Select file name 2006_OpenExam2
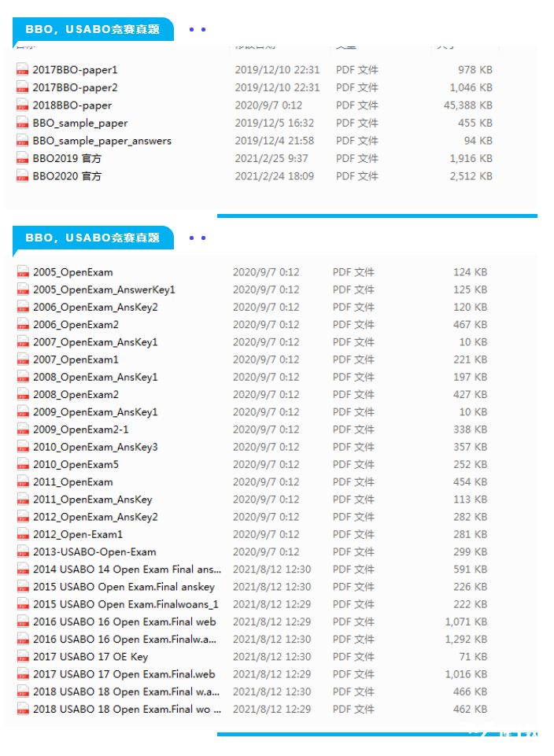554x756 pixels. [76, 325]
